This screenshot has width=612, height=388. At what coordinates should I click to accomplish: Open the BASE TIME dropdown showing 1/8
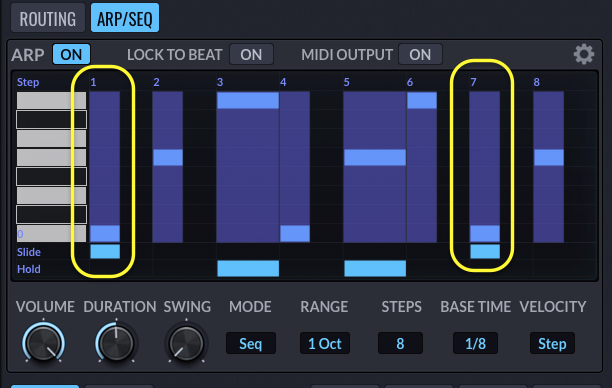coord(475,344)
